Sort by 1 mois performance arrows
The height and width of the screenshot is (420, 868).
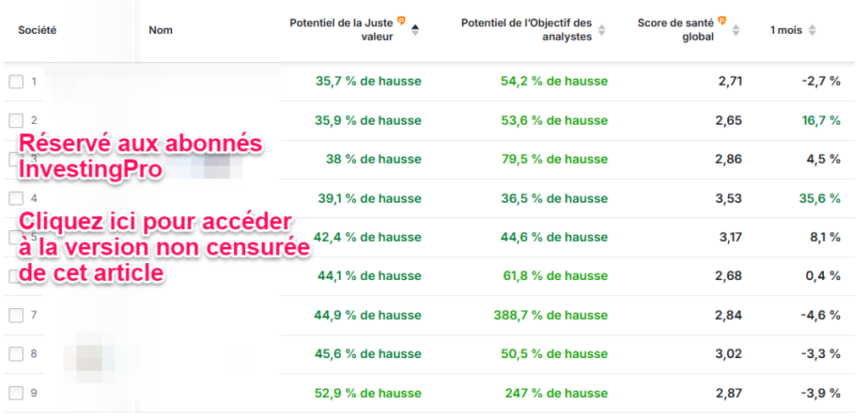[812, 31]
